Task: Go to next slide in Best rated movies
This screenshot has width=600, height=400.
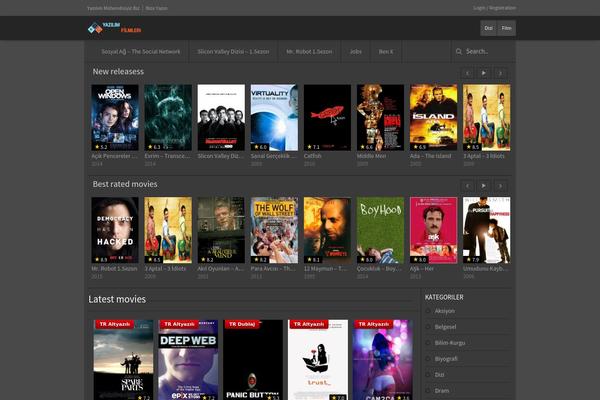Action: (500, 186)
